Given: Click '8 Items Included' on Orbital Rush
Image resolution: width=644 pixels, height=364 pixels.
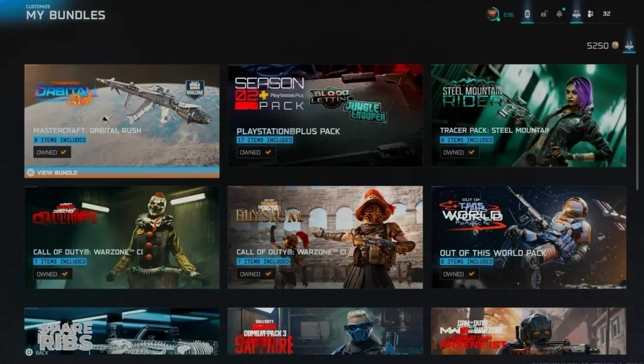Looking at the screenshot, I should coord(60,140).
